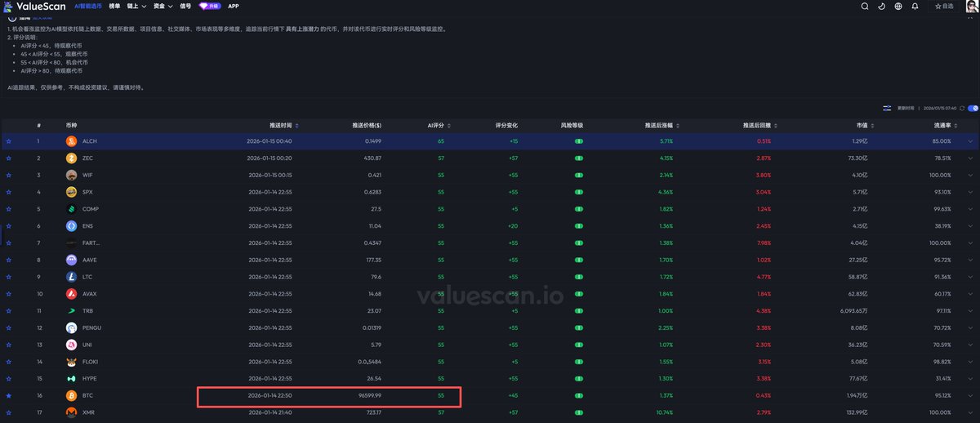Click the AVAX coin icon
The width and height of the screenshot is (980, 423).
click(71, 294)
